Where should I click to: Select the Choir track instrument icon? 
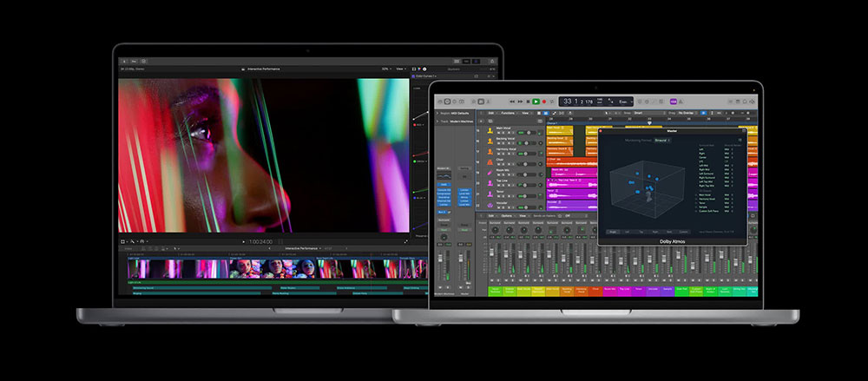point(490,160)
